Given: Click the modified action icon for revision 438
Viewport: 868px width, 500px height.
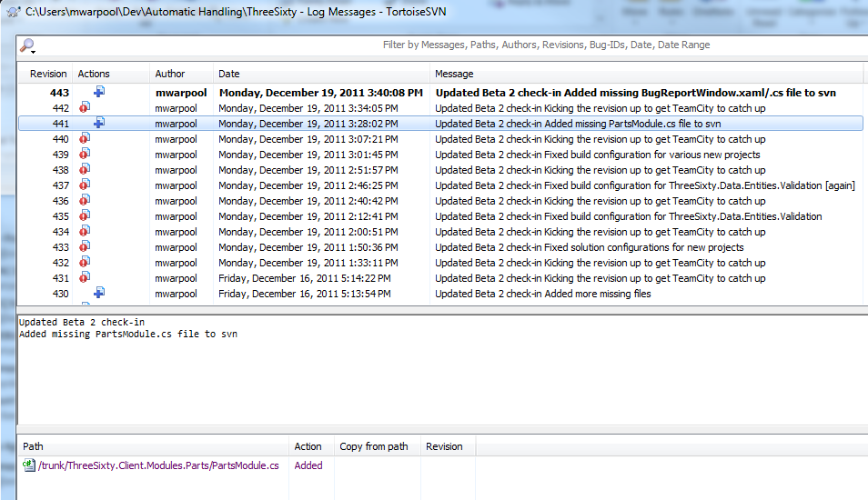Looking at the screenshot, I should point(84,169).
